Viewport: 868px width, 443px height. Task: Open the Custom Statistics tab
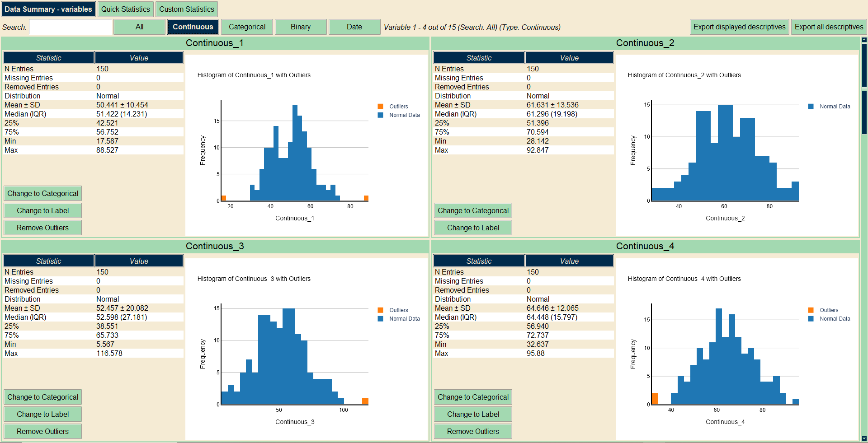pyautogui.click(x=186, y=9)
